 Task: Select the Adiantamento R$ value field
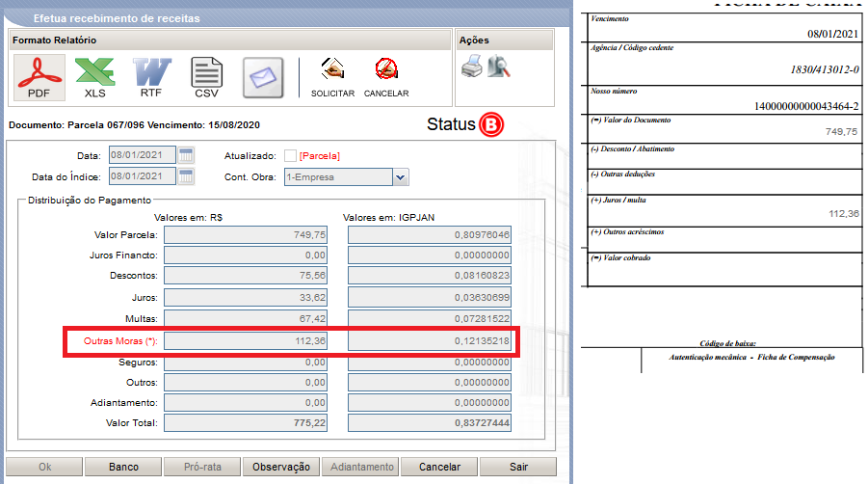(246, 403)
